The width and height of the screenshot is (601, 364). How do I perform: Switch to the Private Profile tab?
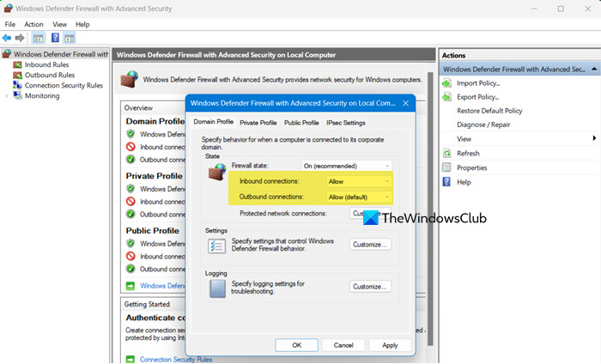point(258,123)
